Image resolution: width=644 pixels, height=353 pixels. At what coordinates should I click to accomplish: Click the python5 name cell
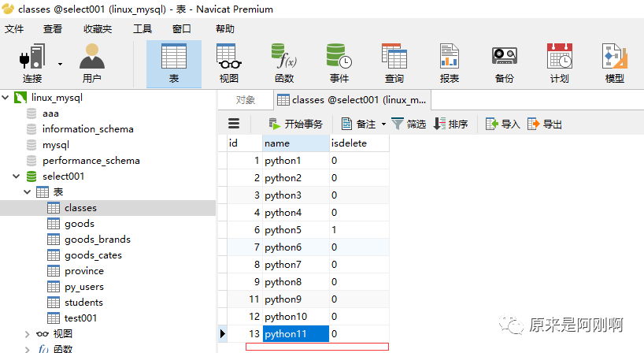click(x=296, y=230)
